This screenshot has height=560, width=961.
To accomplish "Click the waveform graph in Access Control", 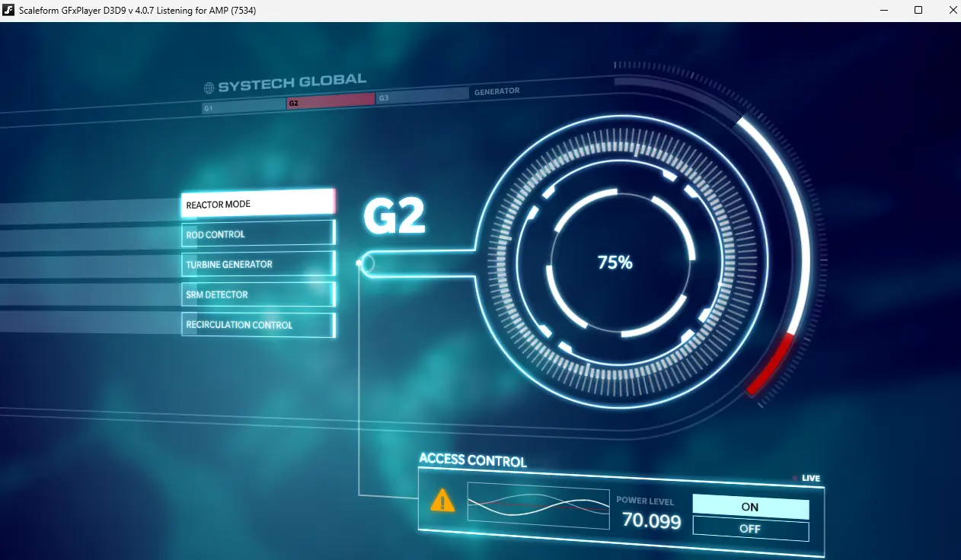I will pos(538,505).
